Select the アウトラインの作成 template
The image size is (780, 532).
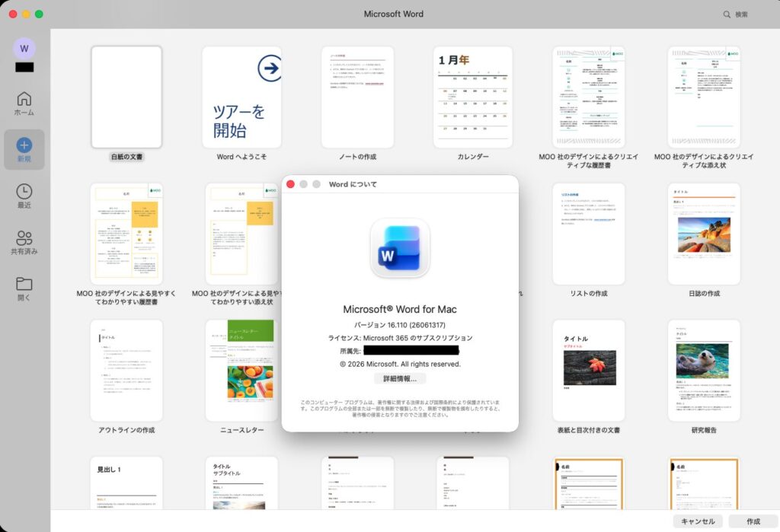(126, 371)
